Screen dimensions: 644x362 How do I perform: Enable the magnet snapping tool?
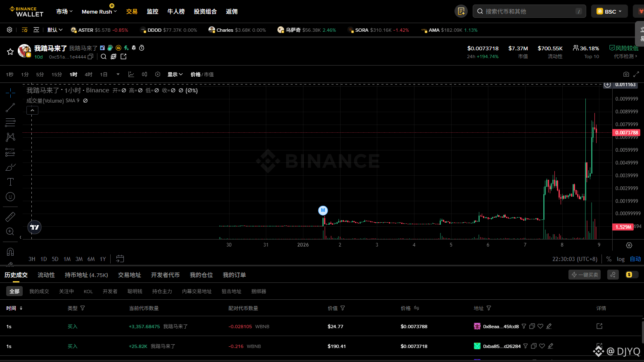pos(10,252)
